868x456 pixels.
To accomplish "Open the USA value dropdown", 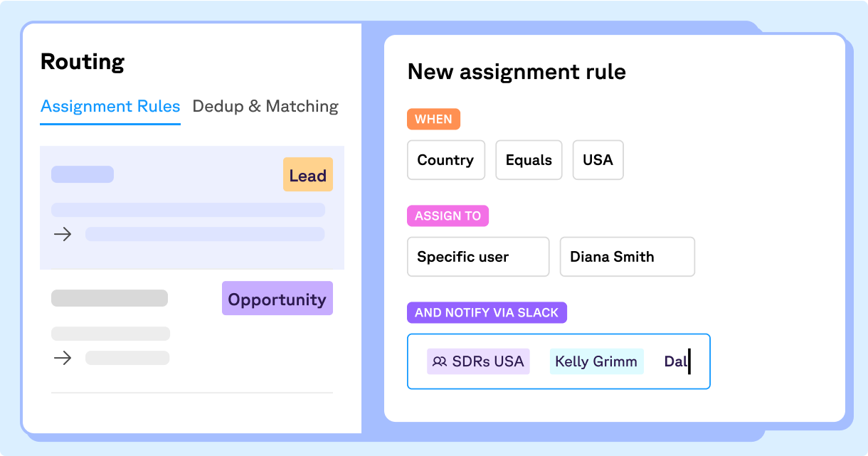I will (598, 160).
